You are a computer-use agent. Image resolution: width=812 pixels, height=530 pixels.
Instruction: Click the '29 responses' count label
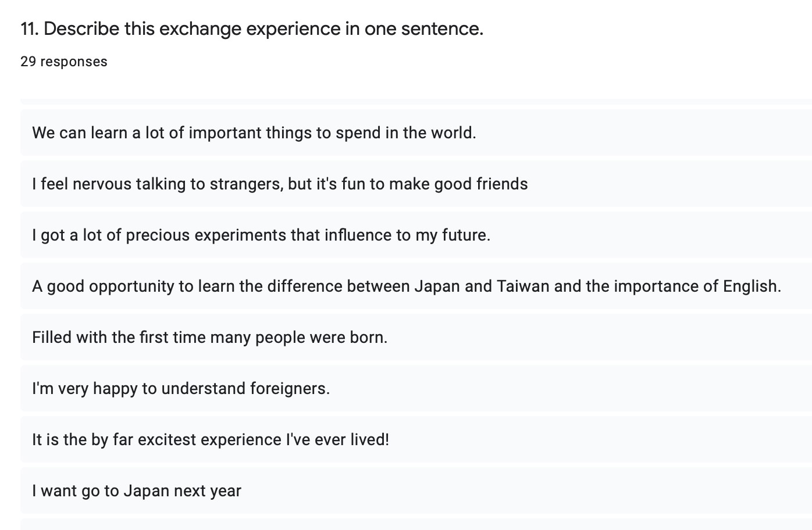coord(64,62)
